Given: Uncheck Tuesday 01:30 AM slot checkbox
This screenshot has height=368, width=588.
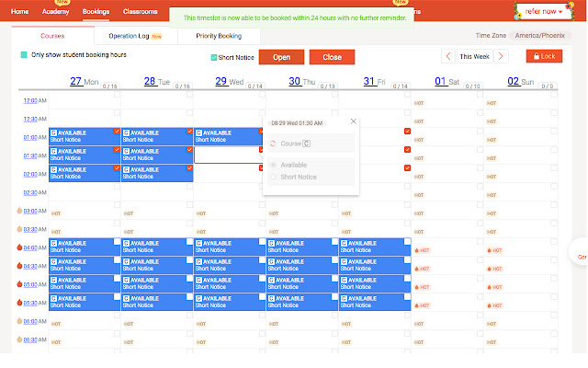Looking at the screenshot, I should click(x=189, y=149).
